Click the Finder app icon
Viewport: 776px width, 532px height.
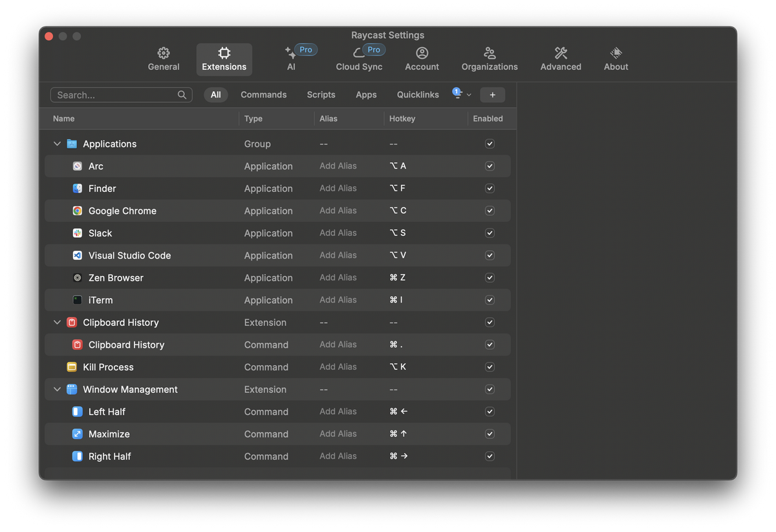pos(78,189)
